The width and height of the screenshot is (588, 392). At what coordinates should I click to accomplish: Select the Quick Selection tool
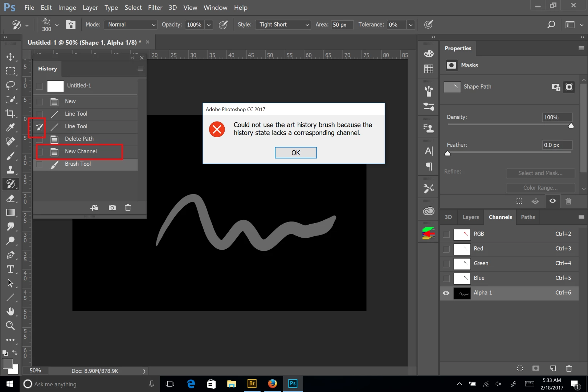click(x=10, y=99)
